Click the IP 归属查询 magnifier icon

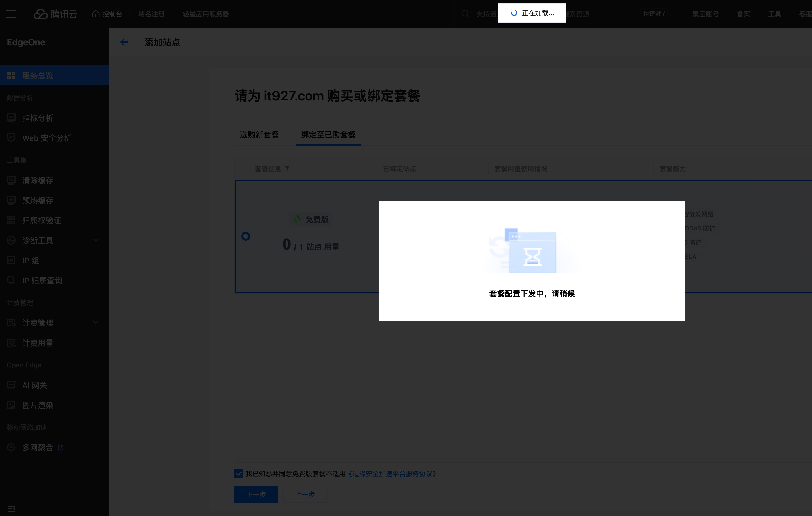click(x=11, y=280)
